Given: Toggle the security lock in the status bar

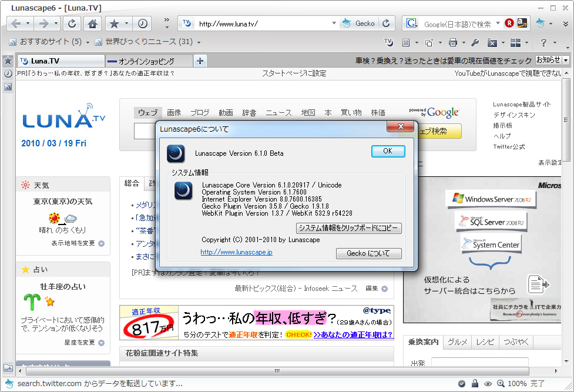Looking at the screenshot, I should click(x=475, y=383).
